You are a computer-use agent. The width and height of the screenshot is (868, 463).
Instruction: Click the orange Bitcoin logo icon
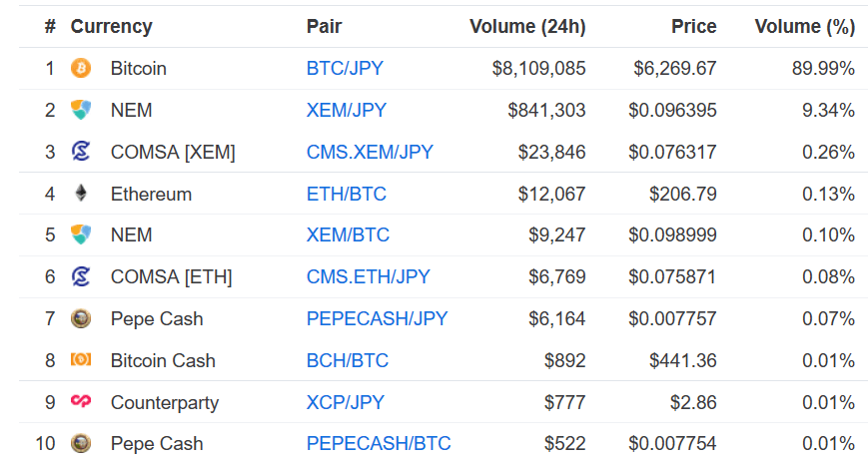pyautogui.click(x=81, y=68)
